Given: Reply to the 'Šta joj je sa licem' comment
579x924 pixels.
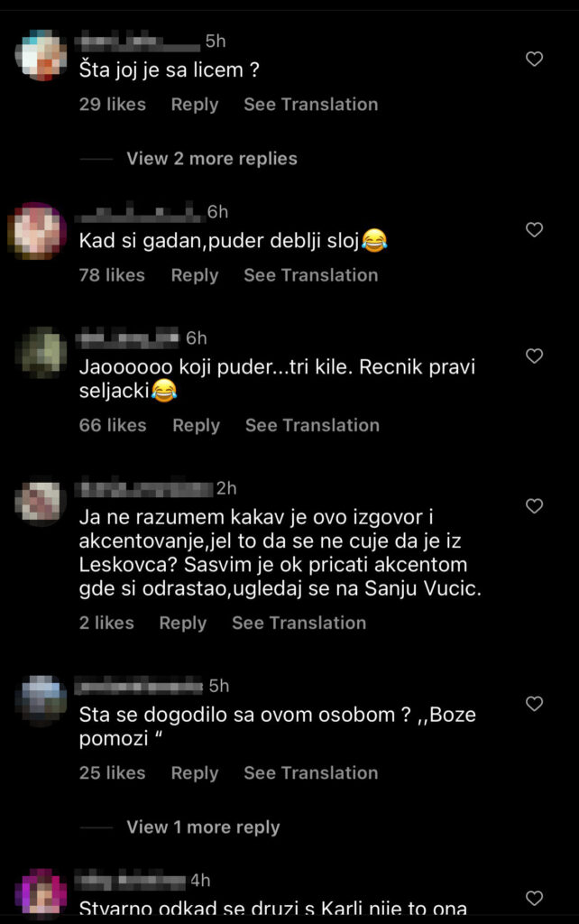Looking at the screenshot, I should coord(195,105).
